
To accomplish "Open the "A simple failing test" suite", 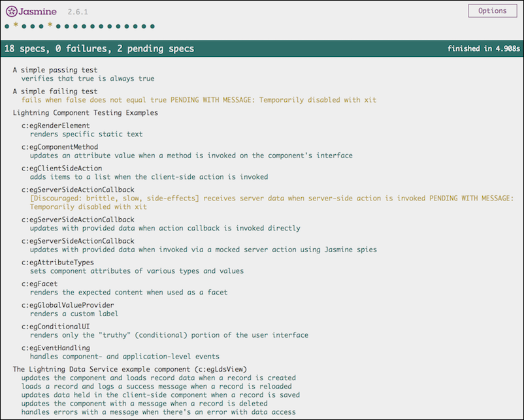I will coord(55,91).
